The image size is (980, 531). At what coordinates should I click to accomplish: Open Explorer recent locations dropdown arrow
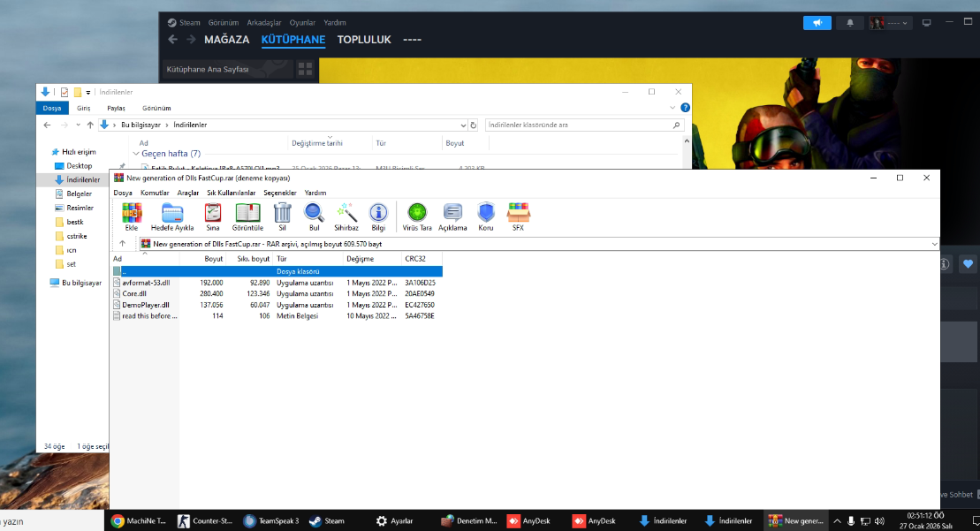tap(78, 125)
